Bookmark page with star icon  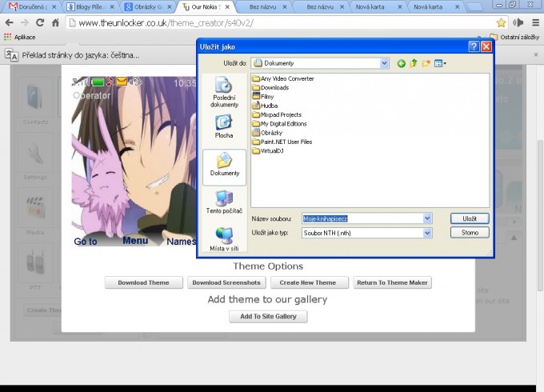click(x=501, y=23)
